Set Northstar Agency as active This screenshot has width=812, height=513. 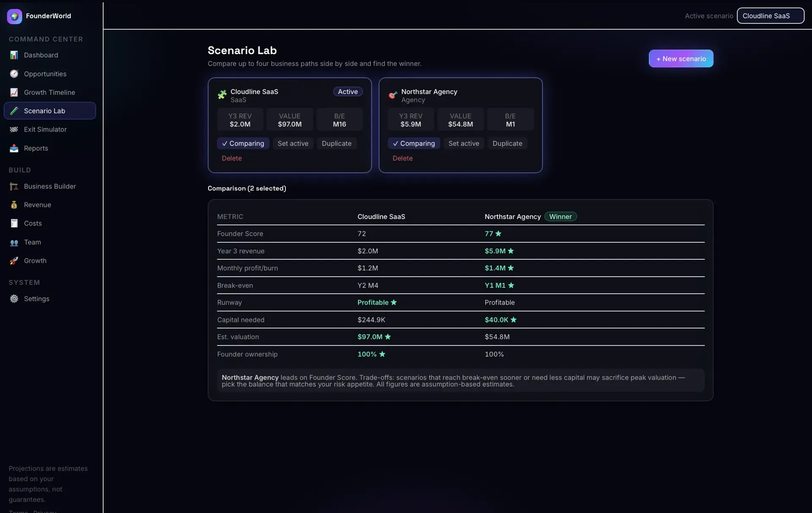(464, 143)
